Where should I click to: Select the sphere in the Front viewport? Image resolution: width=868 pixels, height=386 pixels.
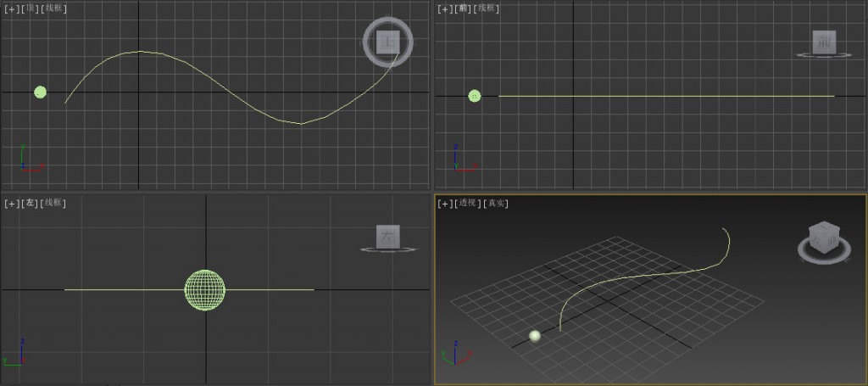[x=475, y=96]
